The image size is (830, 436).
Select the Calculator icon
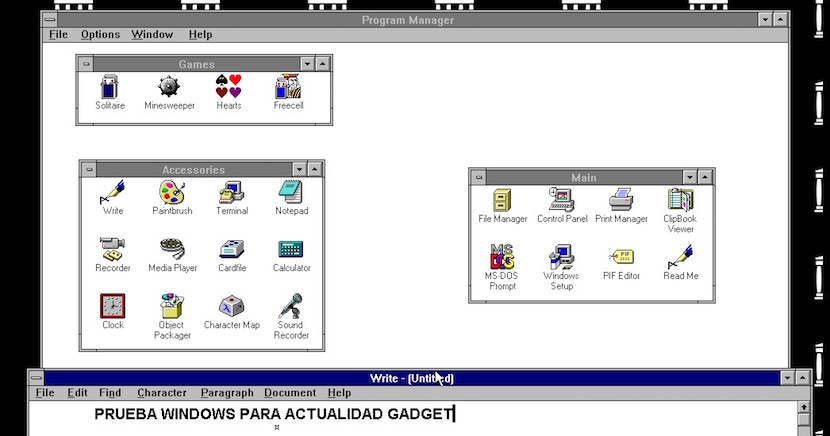click(x=291, y=249)
